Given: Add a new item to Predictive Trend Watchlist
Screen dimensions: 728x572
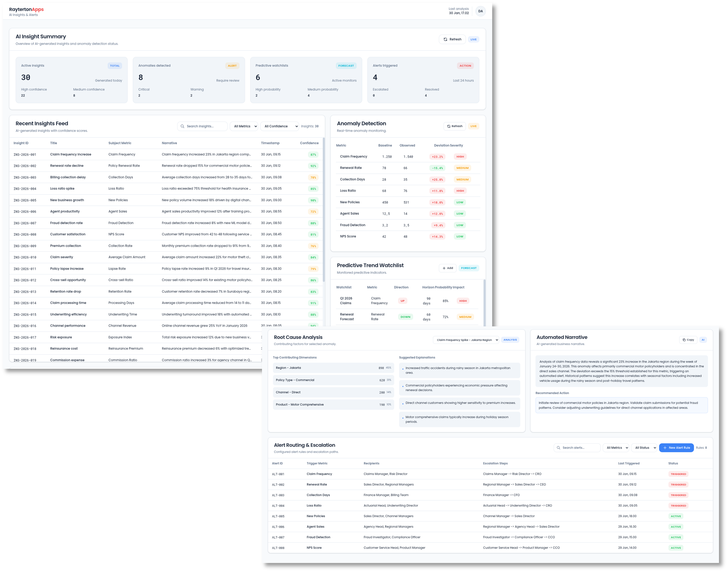Looking at the screenshot, I should point(448,268).
